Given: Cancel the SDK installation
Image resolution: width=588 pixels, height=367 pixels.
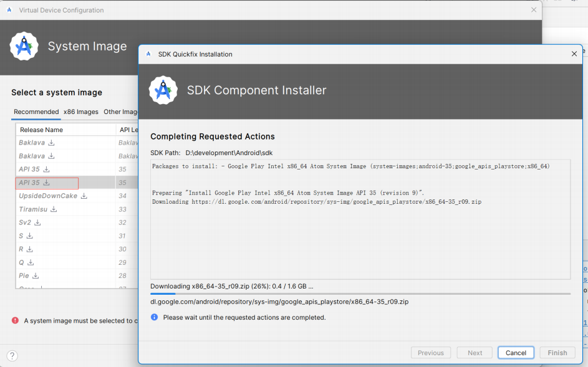Looking at the screenshot, I should (x=516, y=353).
